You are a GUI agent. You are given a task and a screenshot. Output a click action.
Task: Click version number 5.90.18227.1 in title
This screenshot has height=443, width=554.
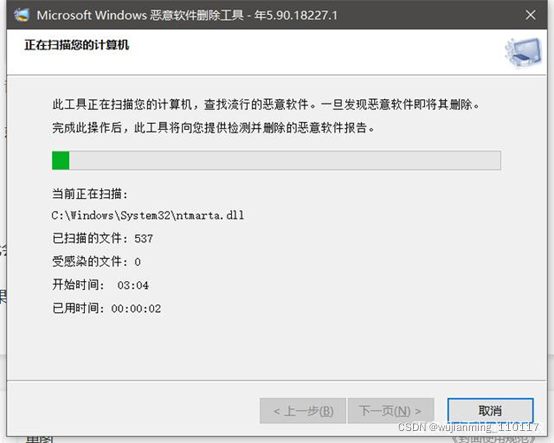[x=302, y=15]
